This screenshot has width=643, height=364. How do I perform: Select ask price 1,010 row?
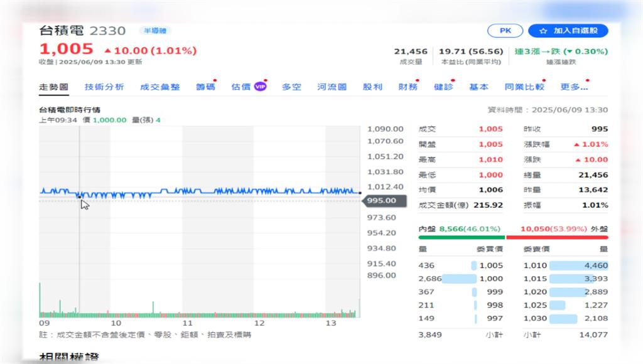click(x=566, y=265)
